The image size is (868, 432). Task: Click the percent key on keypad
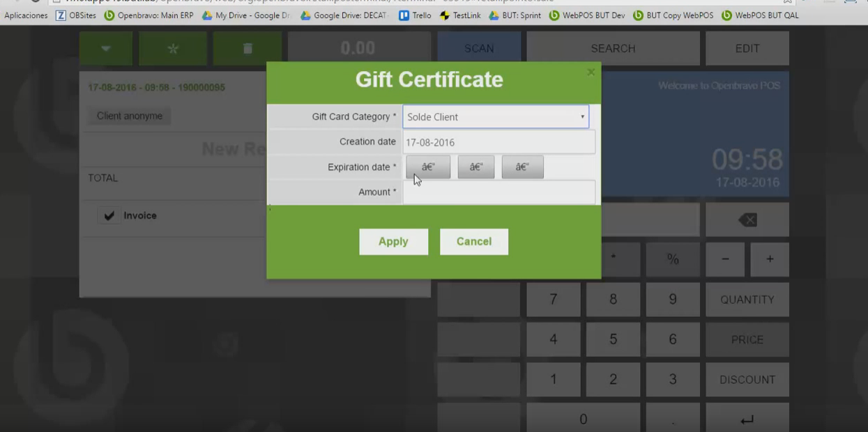tap(673, 259)
